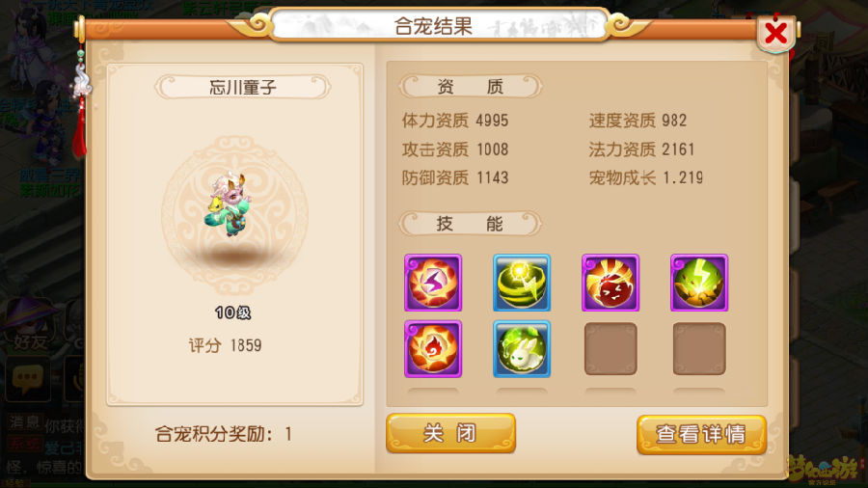Select the white rabbit skill icon

coord(522,349)
